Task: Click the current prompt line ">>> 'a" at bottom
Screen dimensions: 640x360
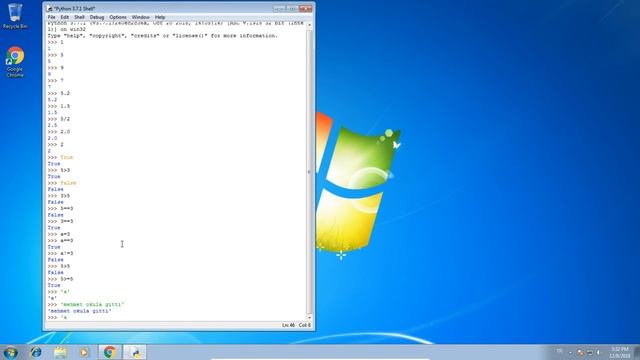Action: [x=57, y=317]
